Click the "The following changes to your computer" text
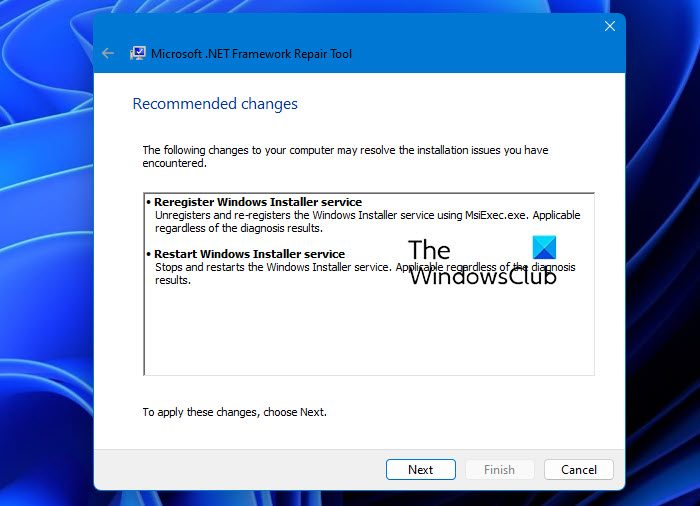This screenshot has width=700, height=506. [345, 156]
